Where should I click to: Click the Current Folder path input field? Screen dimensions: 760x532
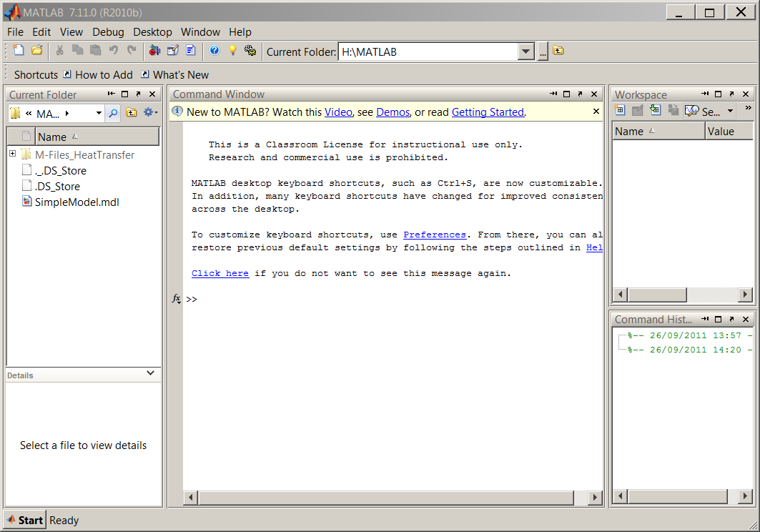coord(428,52)
